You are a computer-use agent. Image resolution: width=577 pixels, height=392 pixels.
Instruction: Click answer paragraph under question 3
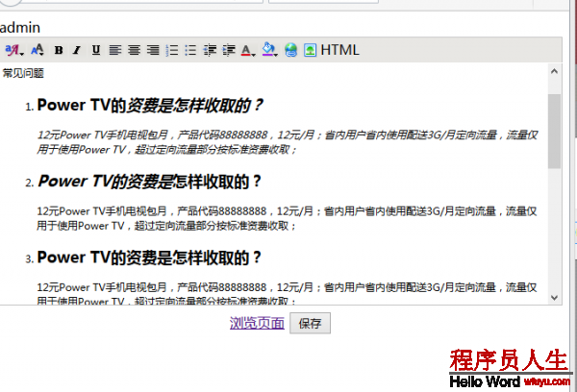(287, 293)
